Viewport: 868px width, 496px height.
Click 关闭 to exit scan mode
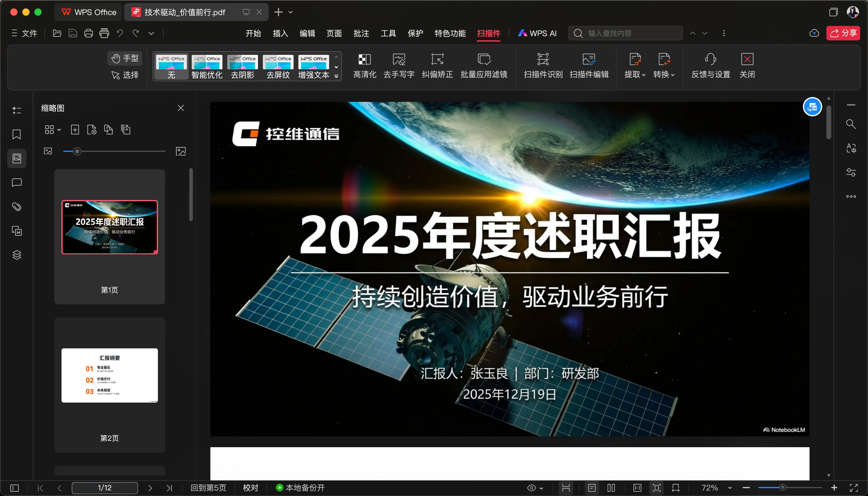pyautogui.click(x=747, y=66)
